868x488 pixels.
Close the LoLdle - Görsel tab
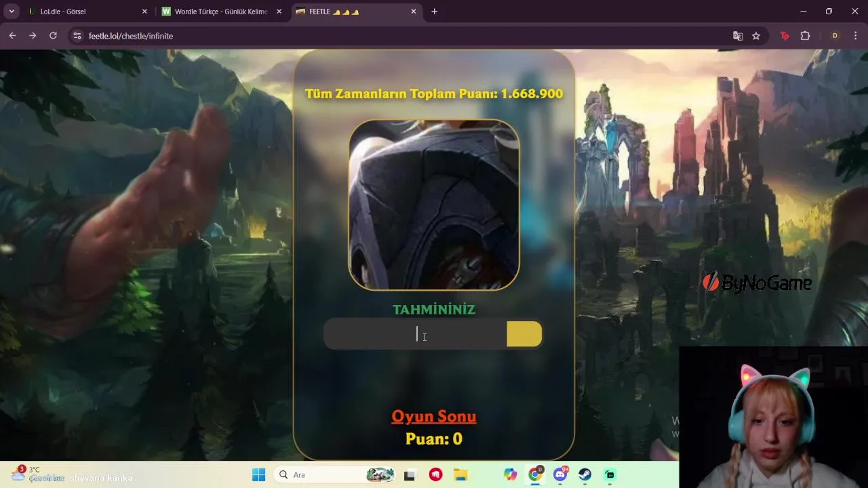144,12
